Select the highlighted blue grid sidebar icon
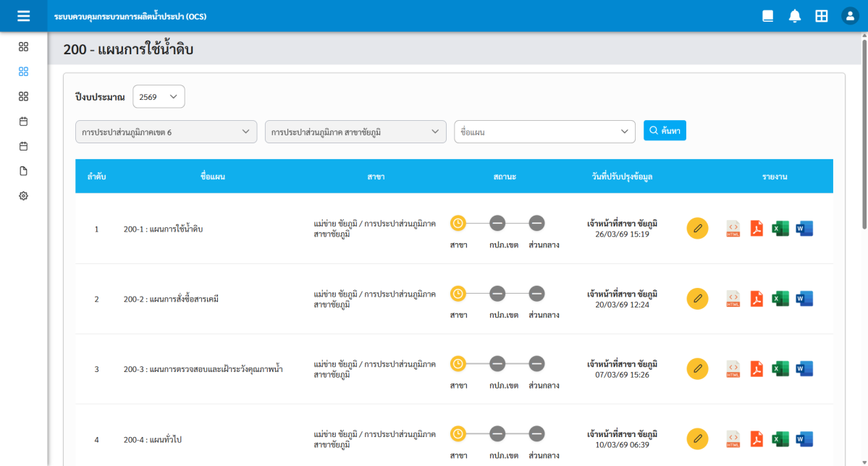The height and width of the screenshot is (466, 868). pos(23,72)
